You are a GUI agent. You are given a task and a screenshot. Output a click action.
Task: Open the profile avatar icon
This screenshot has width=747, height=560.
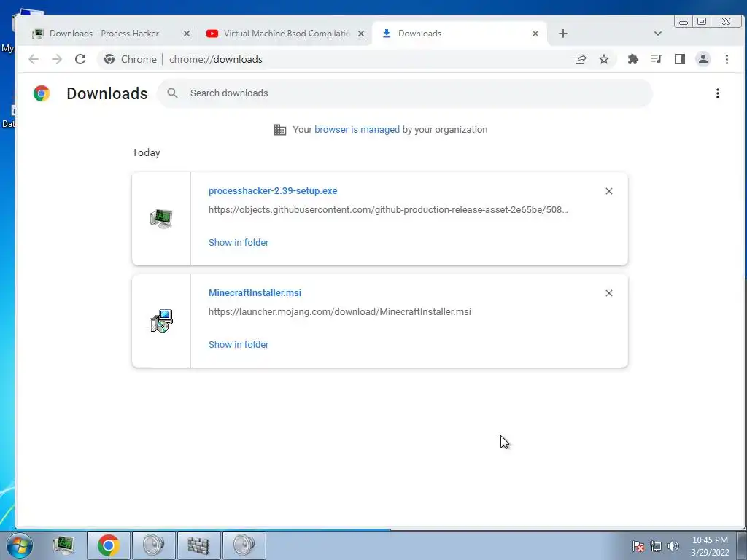click(703, 59)
